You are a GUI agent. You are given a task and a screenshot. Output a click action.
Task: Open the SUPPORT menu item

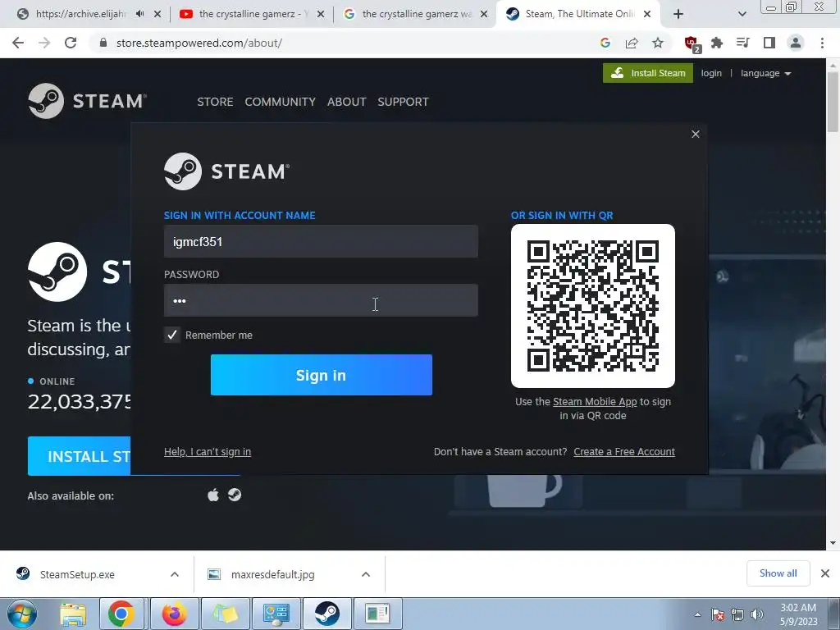(403, 102)
